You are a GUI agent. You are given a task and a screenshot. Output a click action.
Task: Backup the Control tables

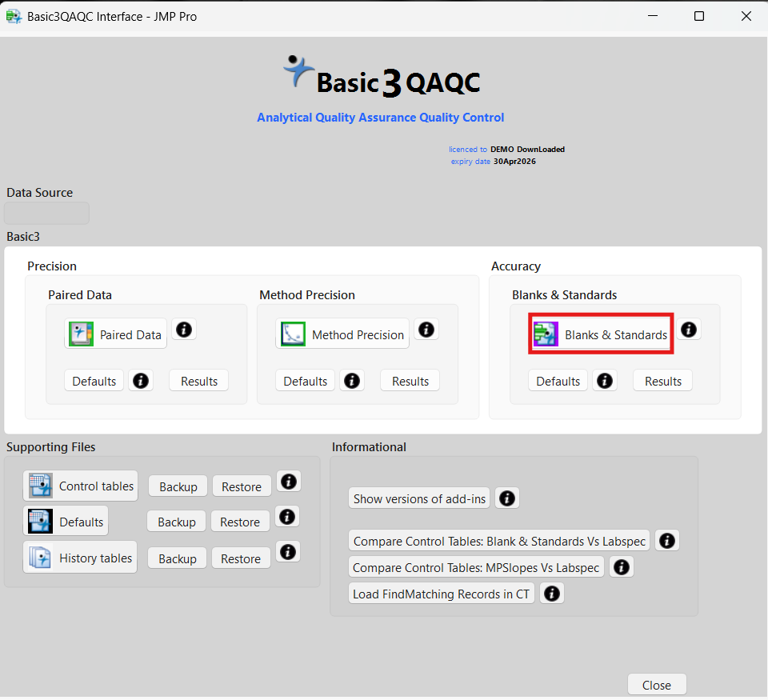click(178, 486)
